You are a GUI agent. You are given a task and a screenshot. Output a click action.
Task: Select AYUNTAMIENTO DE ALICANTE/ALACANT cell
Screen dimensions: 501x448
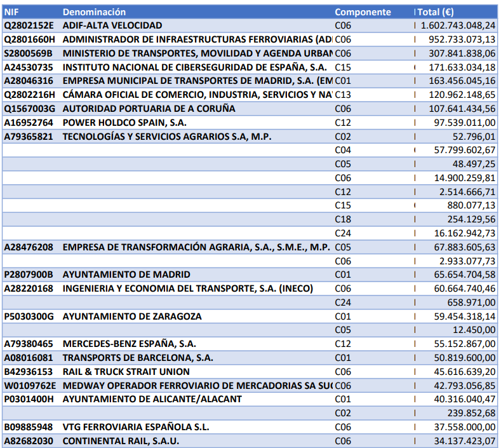tap(152, 400)
